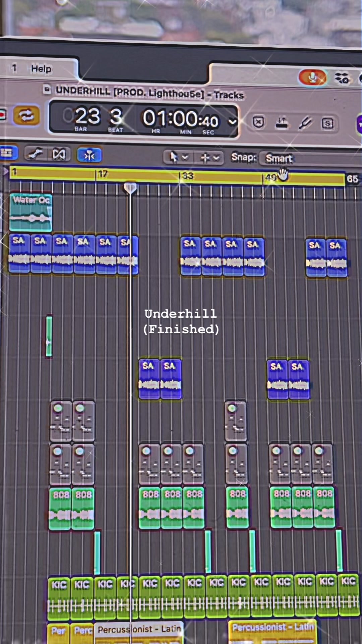Toggle the Solo S button in the control bar
The image size is (362, 644).
pos(327,124)
